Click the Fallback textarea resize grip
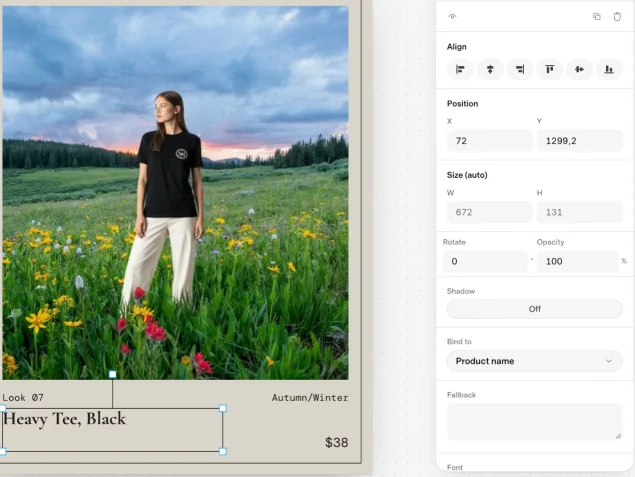The width and height of the screenshot is (635, 477). click(618, 436)
